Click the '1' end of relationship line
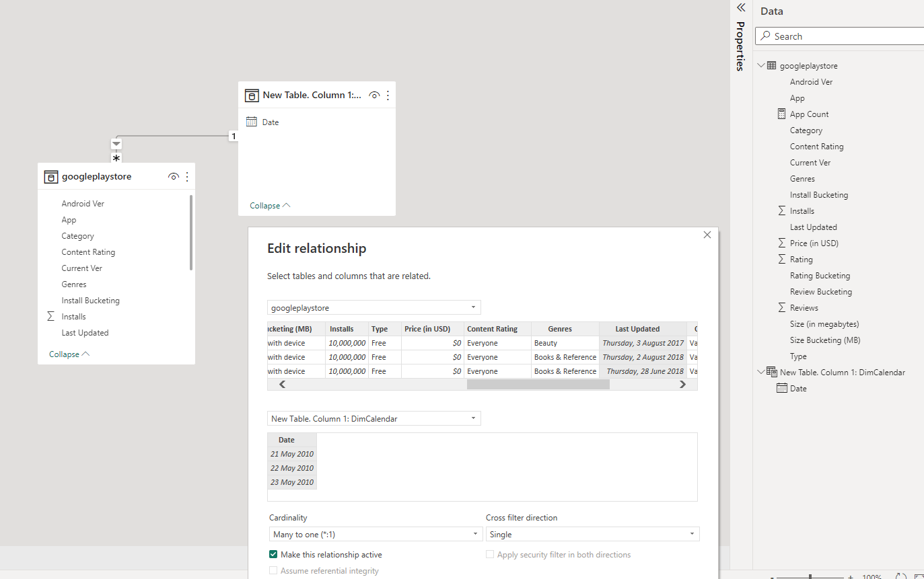This screenshot has height=579, width=924. click(x=234, y=137)
